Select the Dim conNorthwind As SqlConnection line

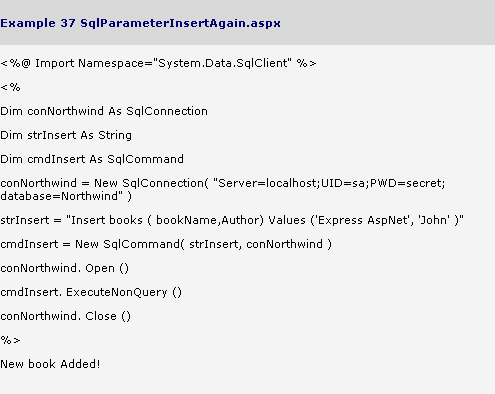click(104, 111)
